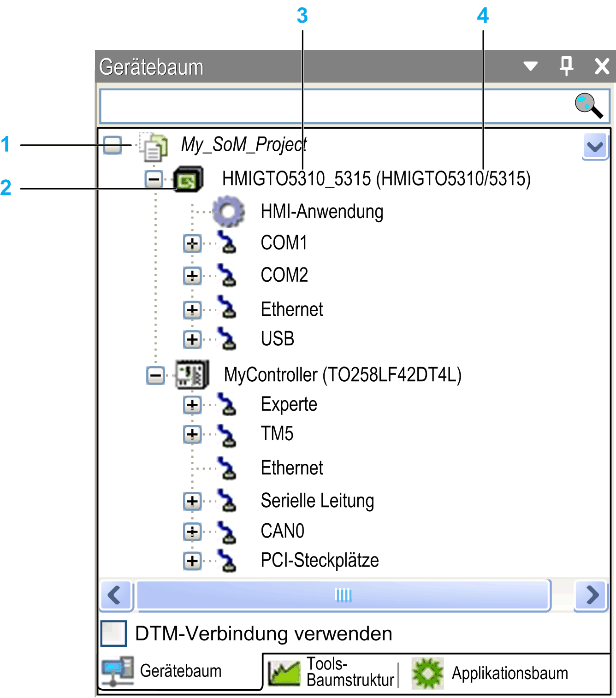This screenshot has width=616, height=698.
Task: Select the Experte label
Action: [x=289, y=405]
